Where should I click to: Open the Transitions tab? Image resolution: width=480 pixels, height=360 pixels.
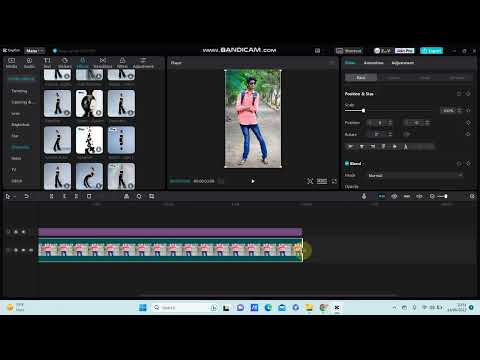click(103, 63)
